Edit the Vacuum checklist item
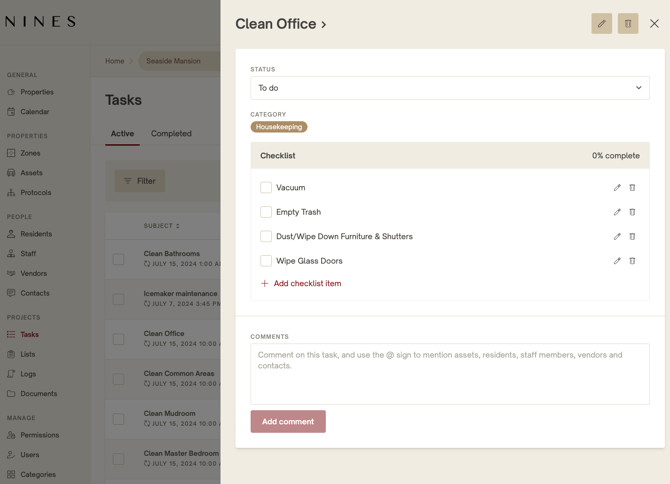The height and width of the screenshot is (484, 670). [x=617, y=188]
